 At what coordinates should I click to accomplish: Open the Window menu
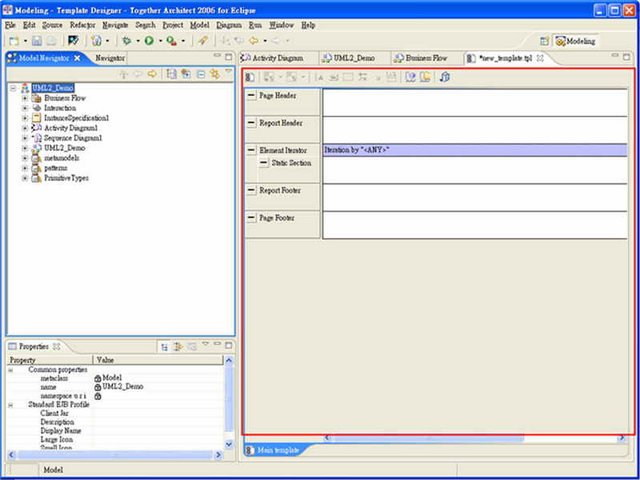[281, 25]
